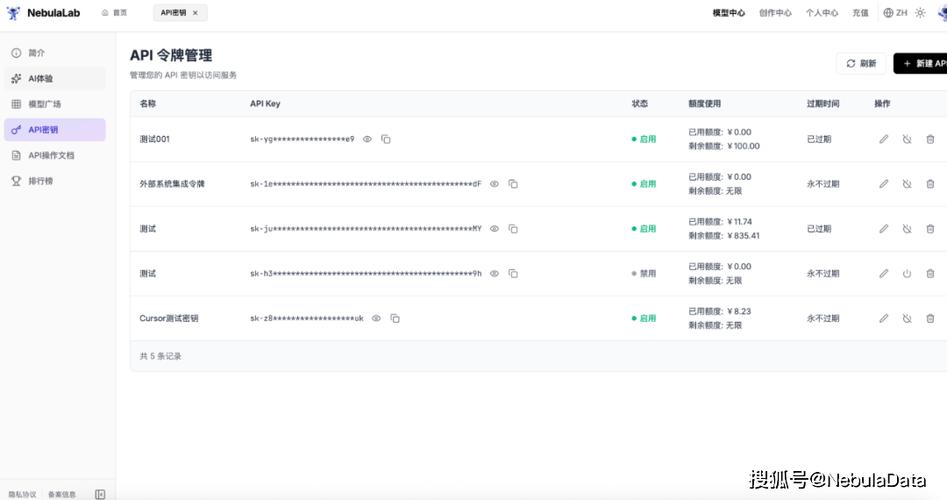Screen dimensions: 947x500
Task: Open AI体验 in the sidebar
Action: click(55, 79)
